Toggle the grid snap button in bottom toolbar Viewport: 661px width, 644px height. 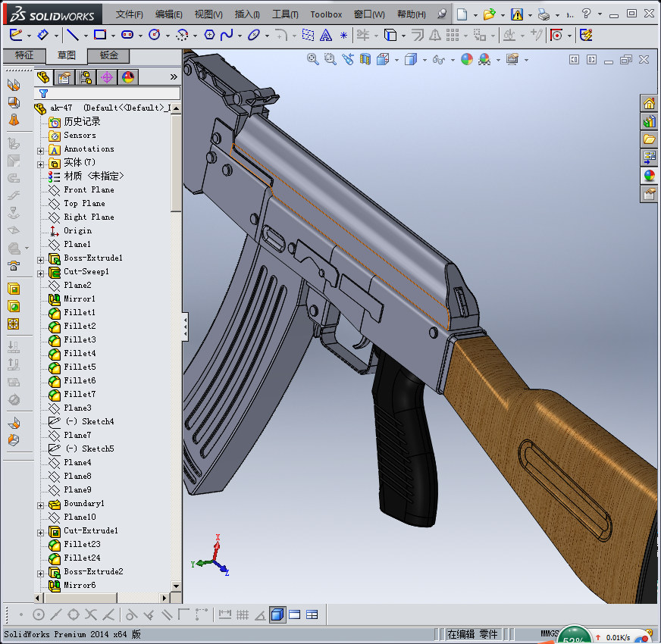(243, 614)
